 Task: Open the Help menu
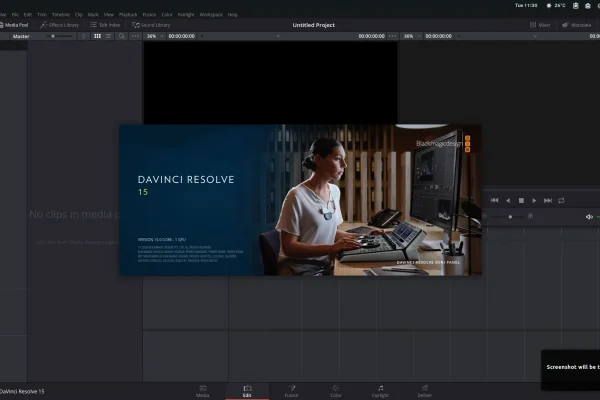click(x=233, y=15)
